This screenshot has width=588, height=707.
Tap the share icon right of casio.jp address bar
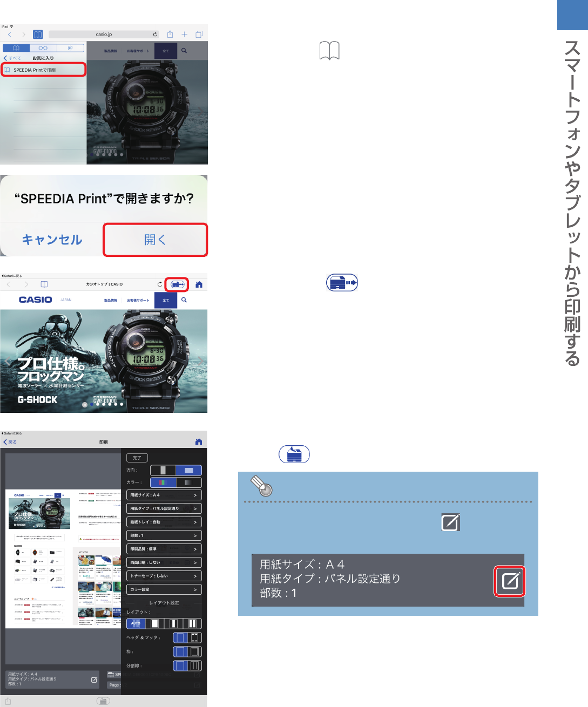click(170, 34)
